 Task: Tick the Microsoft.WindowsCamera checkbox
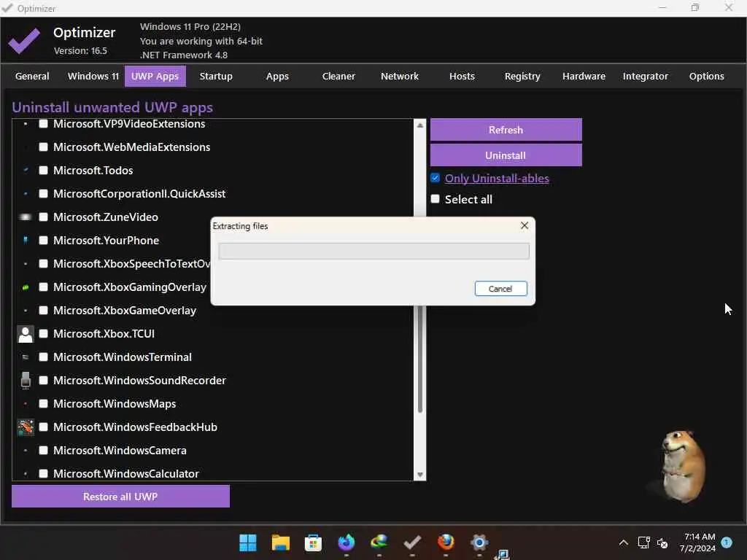coord(43,451)
